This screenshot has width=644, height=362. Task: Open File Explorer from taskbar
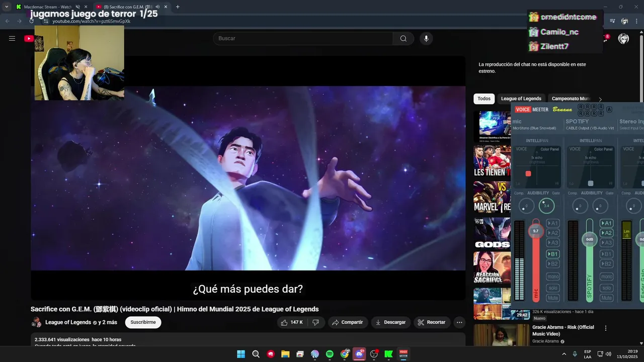(285, 354)
